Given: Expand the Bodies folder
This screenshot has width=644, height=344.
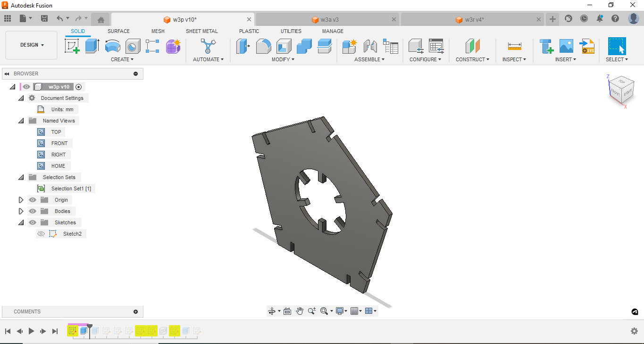Looking at the screenshot, I should pyautogui.click(x=21, y=211).
